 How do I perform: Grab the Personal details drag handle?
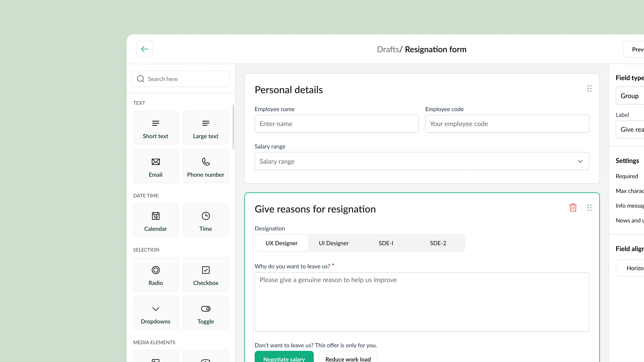pos(589,88)
